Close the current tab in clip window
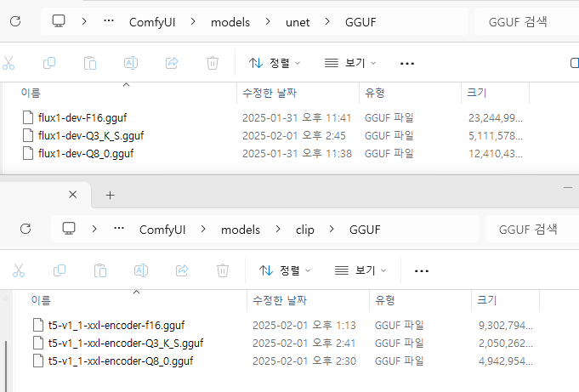This screenshot has height=392, width=579. 73,195
